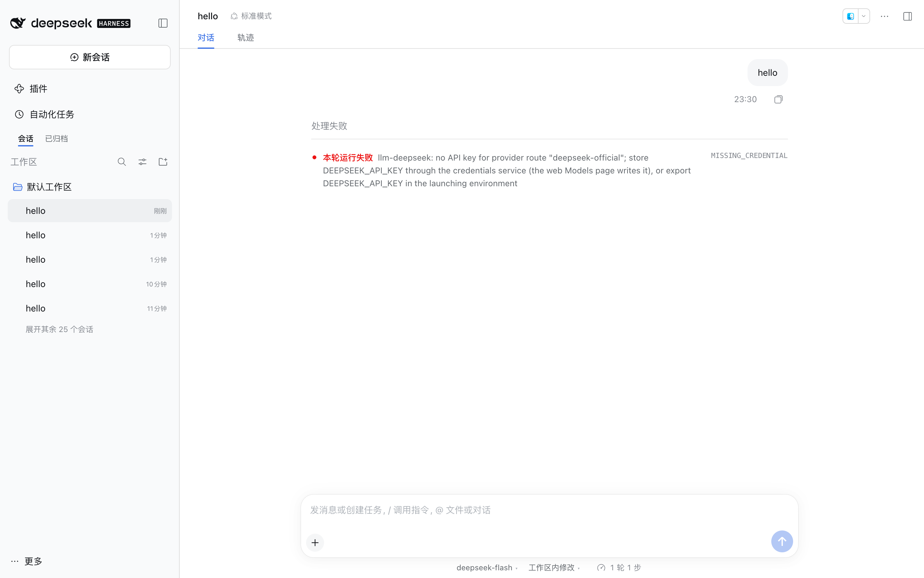The width and height of the screenshot is (924, 578).
Task: Expand 展开其余 25 个会话
Action: point(59,329)
